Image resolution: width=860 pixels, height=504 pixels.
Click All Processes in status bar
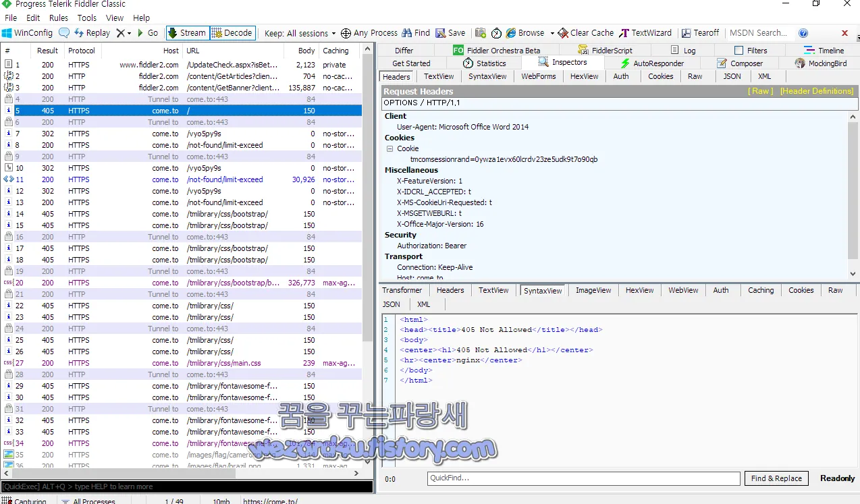click(88, 501)
